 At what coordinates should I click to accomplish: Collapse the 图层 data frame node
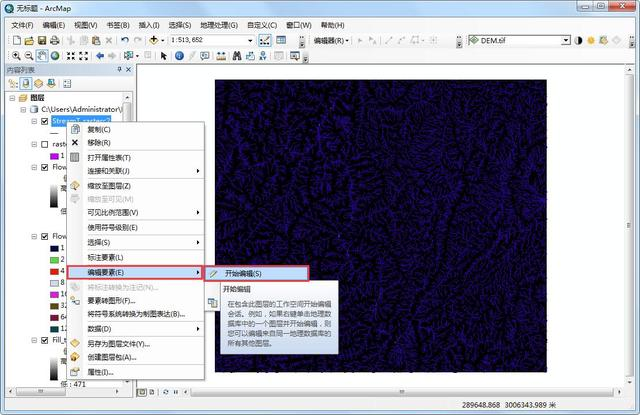pyautogui.click(x=12, y=98)
